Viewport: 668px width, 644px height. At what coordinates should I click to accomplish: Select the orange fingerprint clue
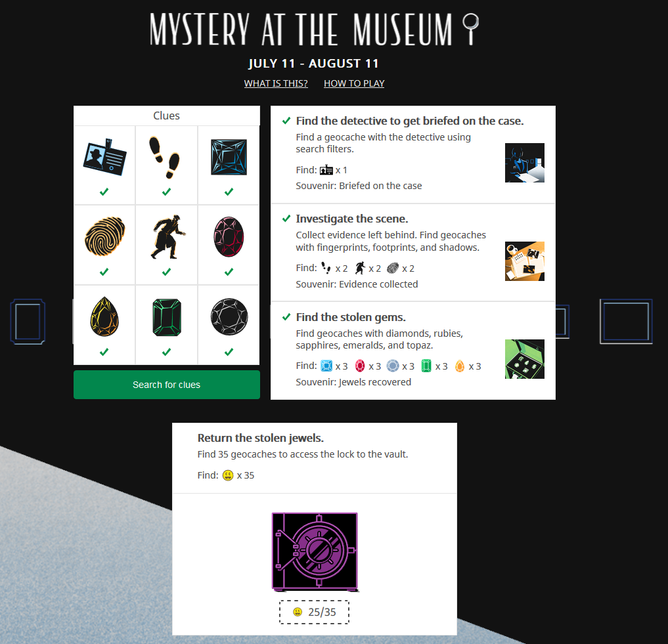pos(105,236)
